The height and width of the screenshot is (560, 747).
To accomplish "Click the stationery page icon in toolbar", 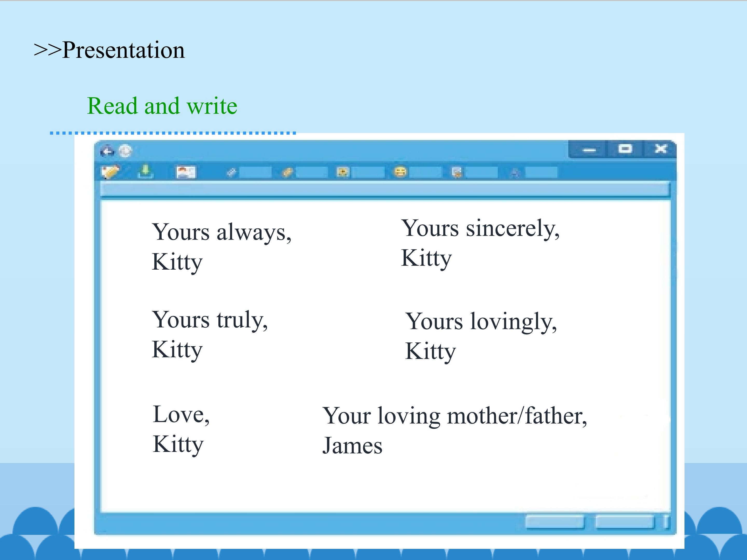I will coord(457,172).
